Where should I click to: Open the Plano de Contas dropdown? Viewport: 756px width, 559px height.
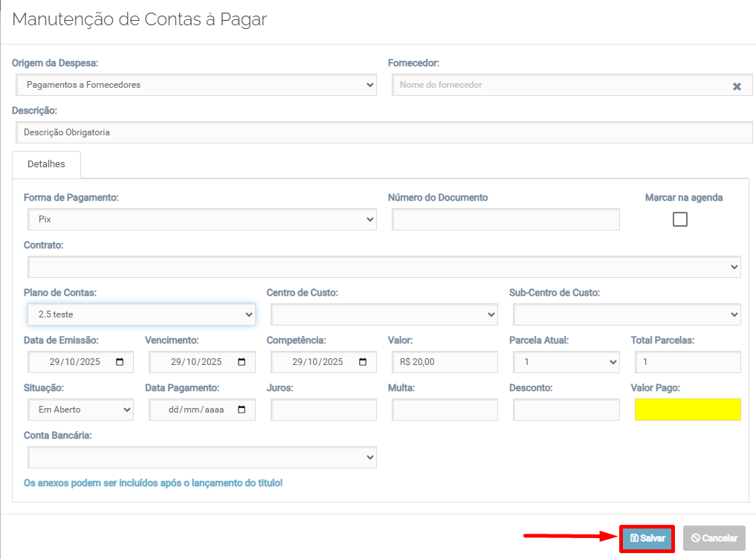point(141,314)
